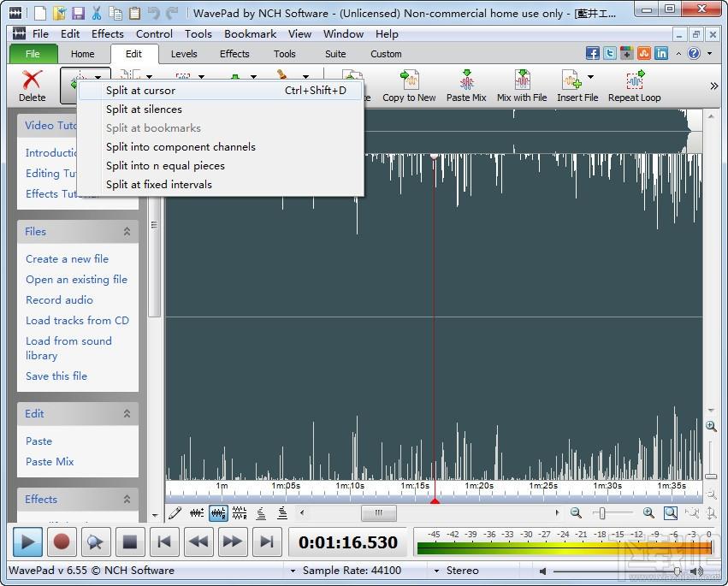Screen dimensions: 728x586
Task: Toggle the first spectral view button
Action: [x=261, y=513]
